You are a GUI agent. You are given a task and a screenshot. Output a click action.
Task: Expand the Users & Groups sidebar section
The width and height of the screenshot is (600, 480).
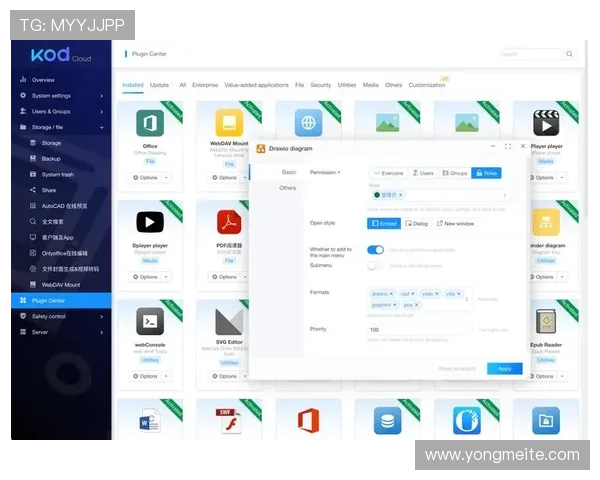click(60, 112)
